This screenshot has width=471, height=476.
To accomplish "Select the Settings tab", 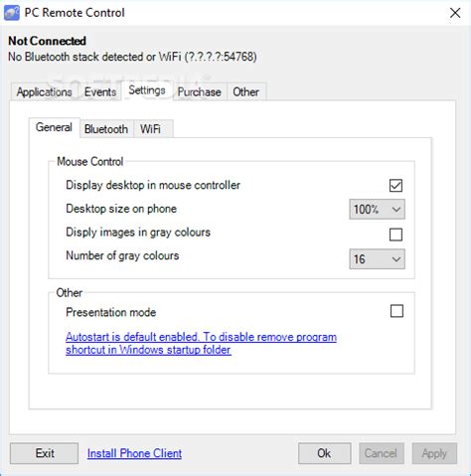I will coord(147,90).
